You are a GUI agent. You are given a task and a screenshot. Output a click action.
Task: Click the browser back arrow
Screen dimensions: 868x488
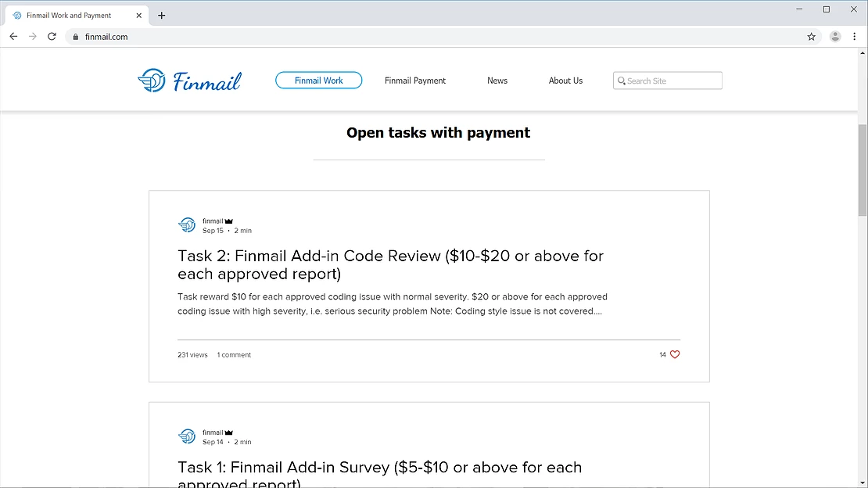(x=13, y=37)
